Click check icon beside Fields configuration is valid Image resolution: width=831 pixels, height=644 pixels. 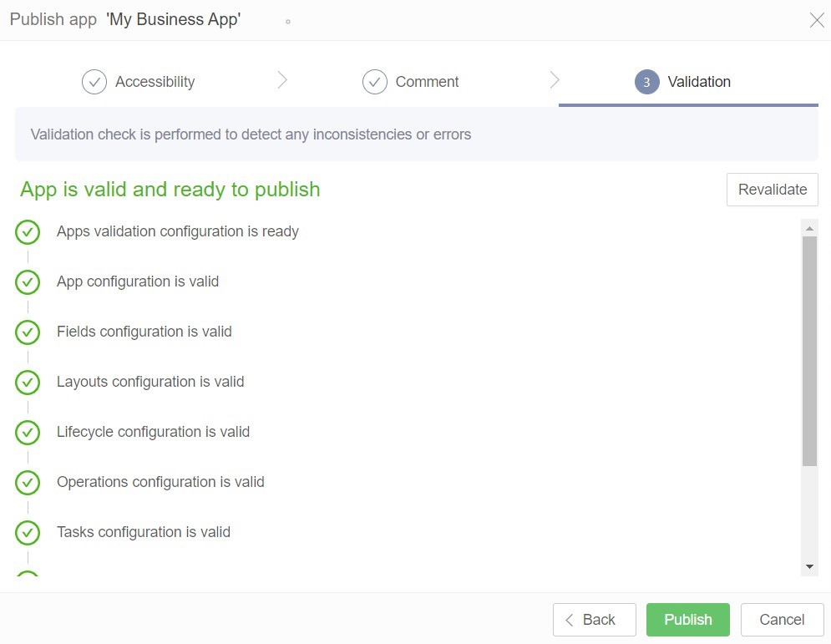tap(28, 332)
